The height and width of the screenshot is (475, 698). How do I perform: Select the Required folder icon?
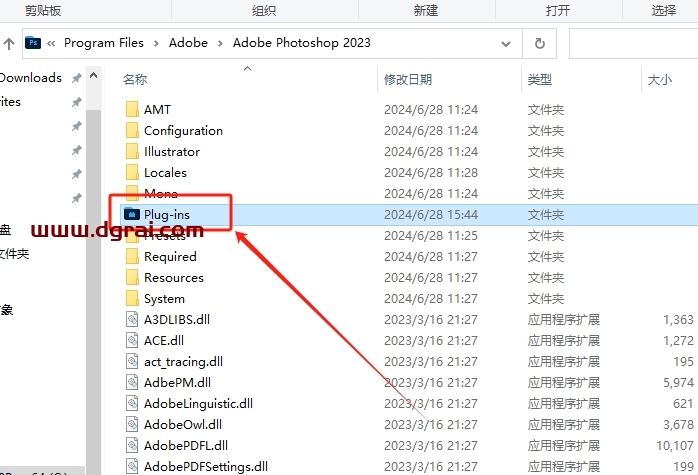[x=132, y=256]
